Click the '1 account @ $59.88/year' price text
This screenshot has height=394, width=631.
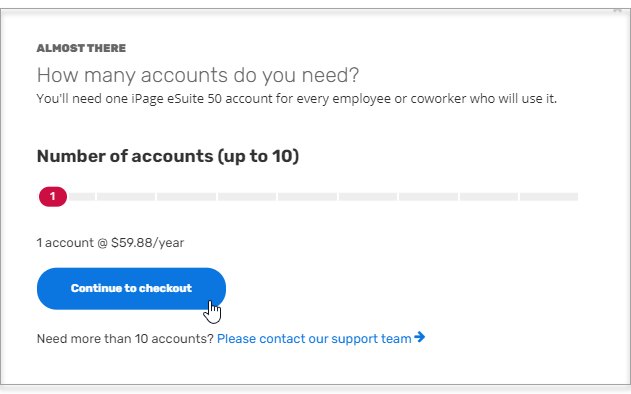[110, 243]
